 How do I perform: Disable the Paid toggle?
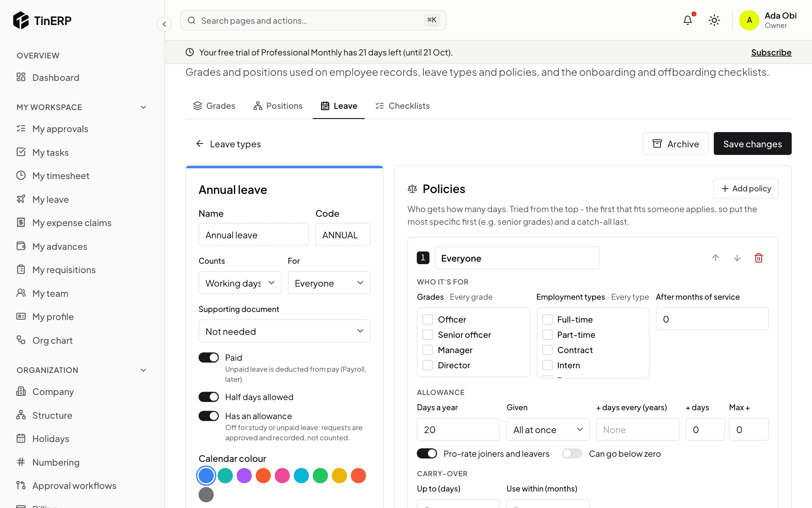coord(209,358)
